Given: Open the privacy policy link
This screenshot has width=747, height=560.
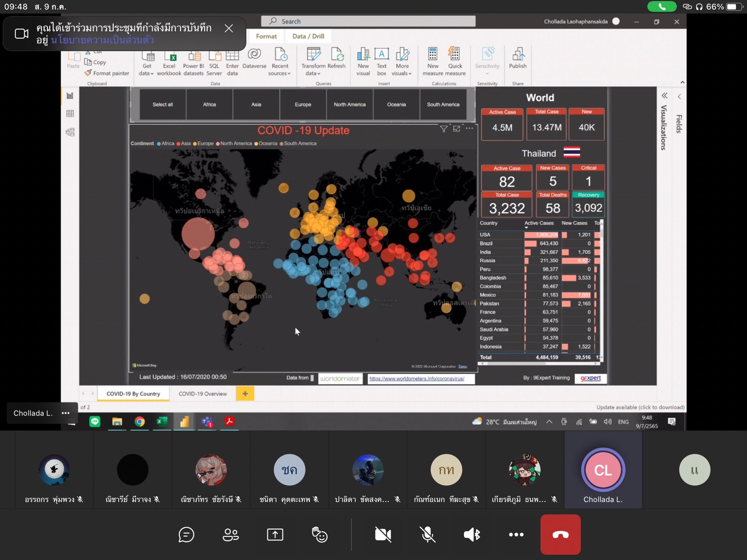Looking at the screenshot, I should pos(102,40).
